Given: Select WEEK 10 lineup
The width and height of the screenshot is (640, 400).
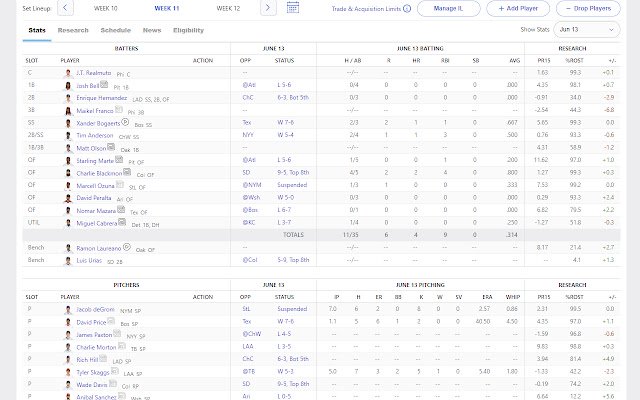Looking at the screenshot, I should click(x=105, y=8).
